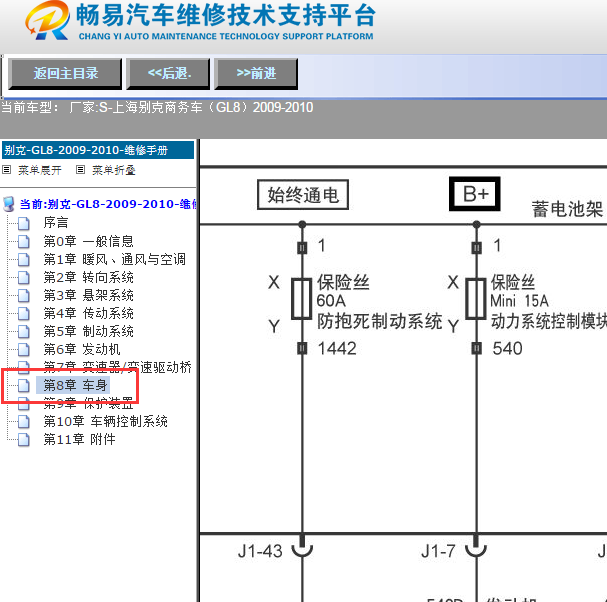Click the 始终通电 box in diagram

click(303, 195)
